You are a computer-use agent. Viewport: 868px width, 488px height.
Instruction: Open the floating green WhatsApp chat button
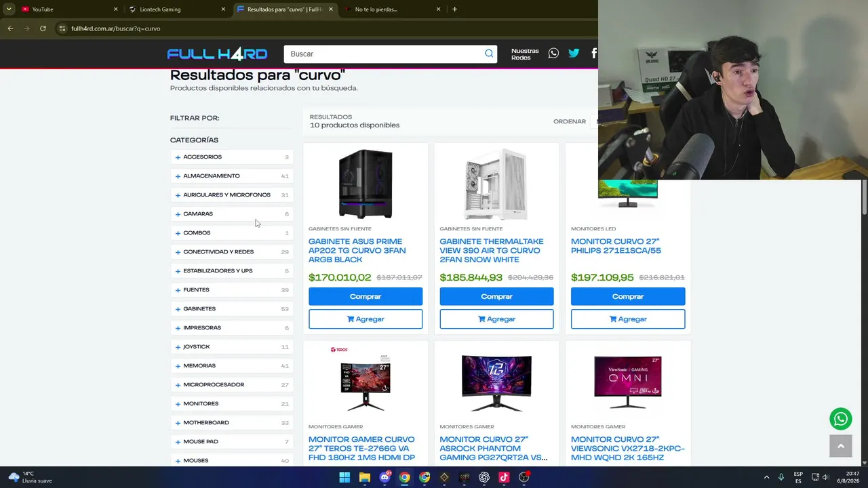click(841, 419)
